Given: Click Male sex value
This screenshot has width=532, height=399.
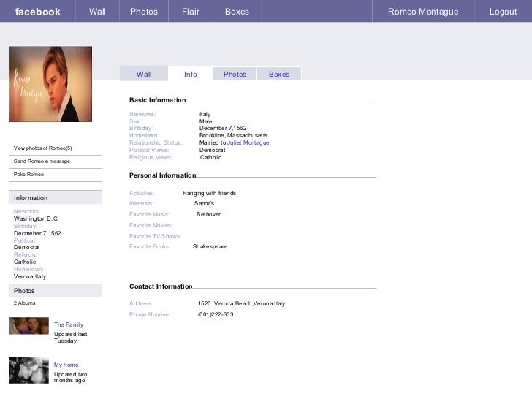Looking at the screenshot, I should click(205, 121).
